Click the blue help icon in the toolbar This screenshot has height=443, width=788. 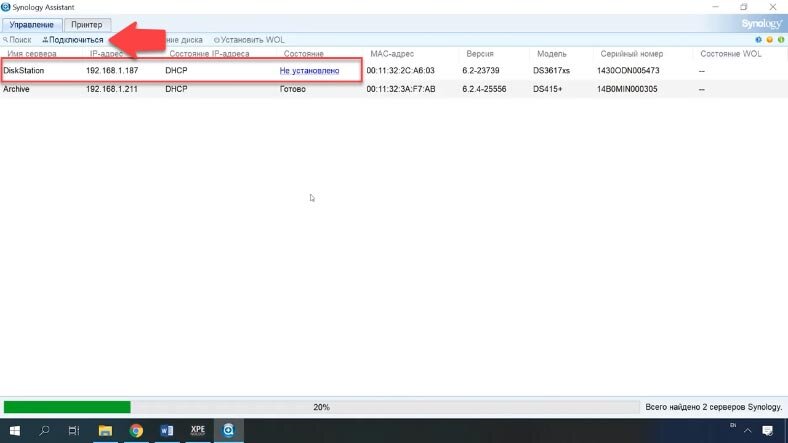[758, 40]
